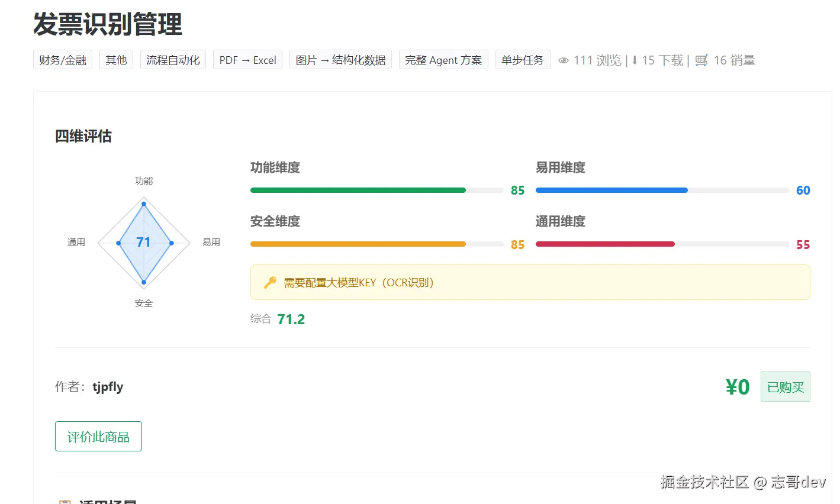The image size is (840, 504).
Task: Select the 财务/金融 tag
Action: click(x=63, y=60)
